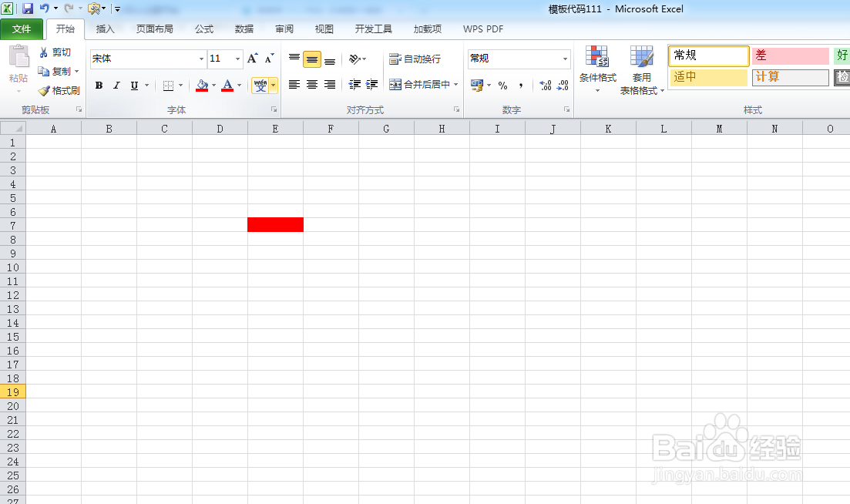The width and height of the screenshot is (850, 504).
Task: Increase indent icon
Action: (x=372, y=84)
